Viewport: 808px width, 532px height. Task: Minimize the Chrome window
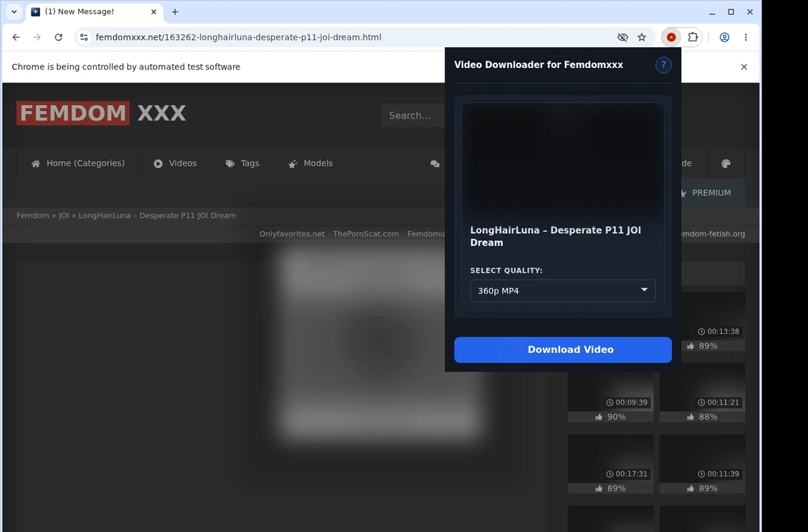click(713, 12)
